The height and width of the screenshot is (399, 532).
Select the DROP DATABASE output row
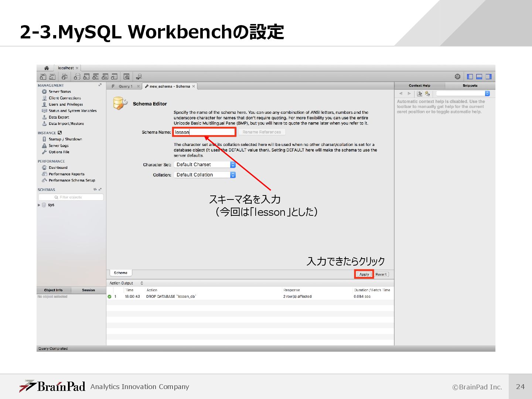click(250, 297)
